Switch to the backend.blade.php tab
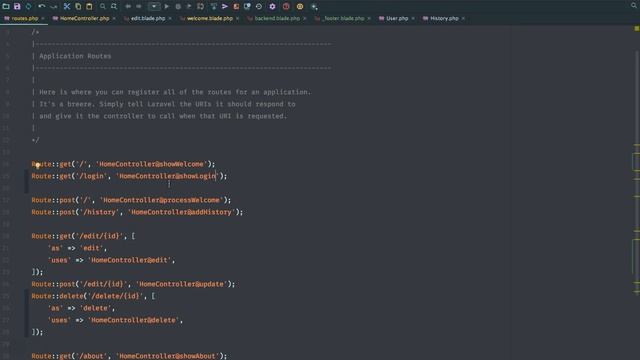 (277, 18)
